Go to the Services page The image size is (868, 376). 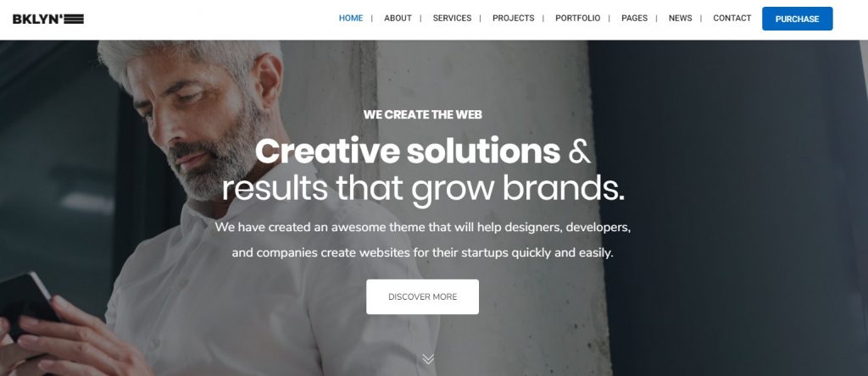pyautogui.click(x=453, y=19)
